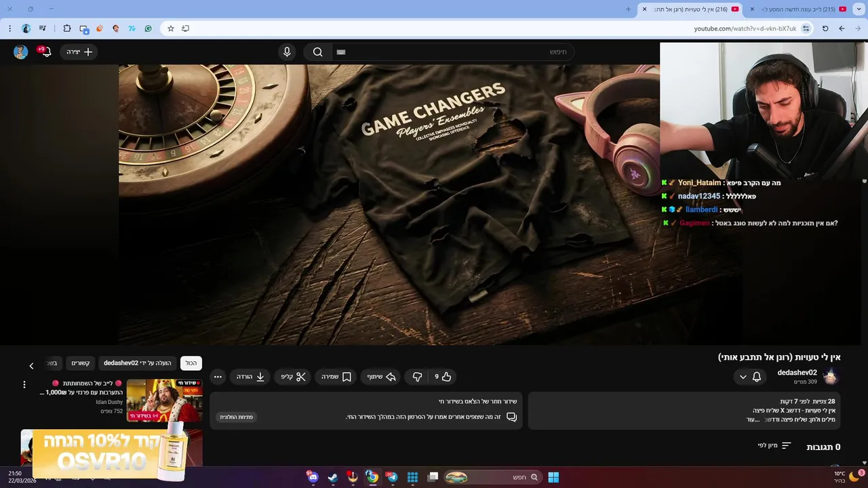This screenshot has height=488, width=868.
Task: Click the YouTube voice search microphone icon
Action: pyautogui.click(x=287, y=52)
